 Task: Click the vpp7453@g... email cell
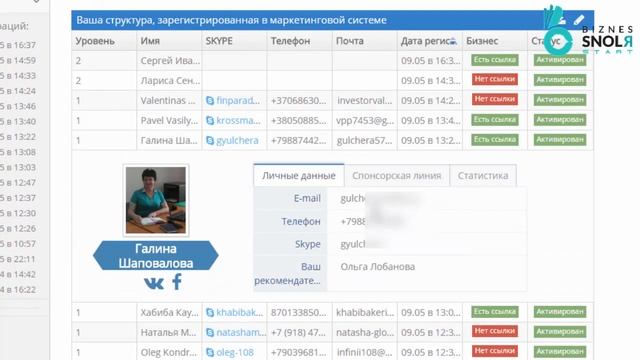[x=364, y=120]
